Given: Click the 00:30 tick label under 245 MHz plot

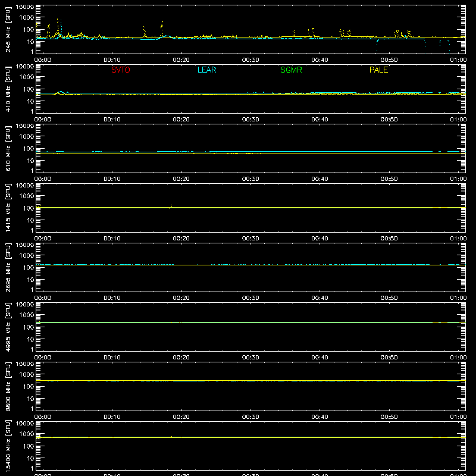Looking at the screenshot, I should pyautogui.click(x=250, y=60).
